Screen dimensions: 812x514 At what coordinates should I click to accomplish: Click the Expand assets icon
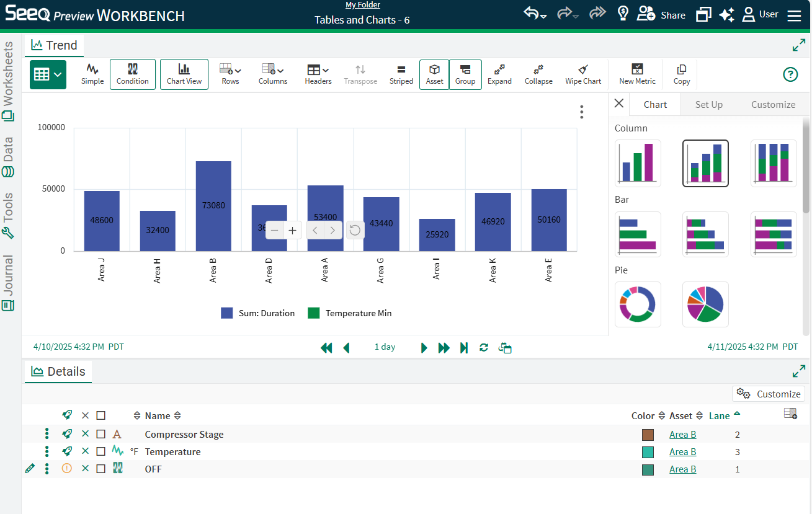click(499, 74)
